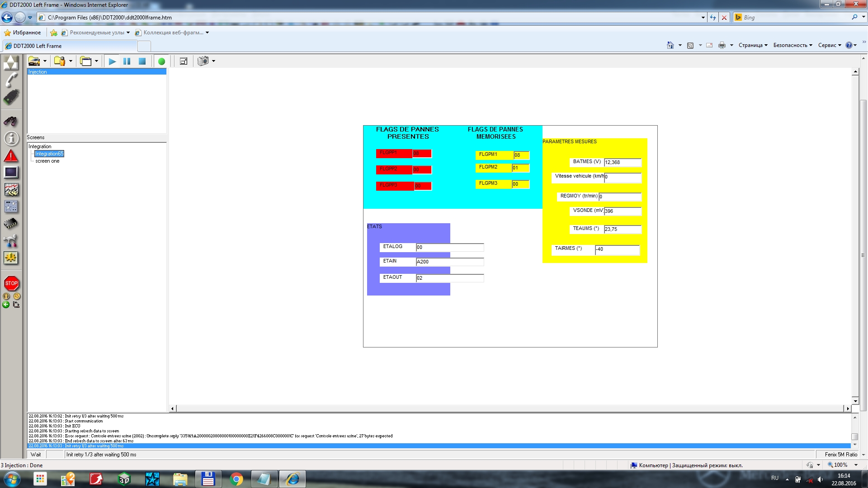
Task: Click the horizontal scrollbar right arrow
Action: pyautogui.click(x=848, y=409)
